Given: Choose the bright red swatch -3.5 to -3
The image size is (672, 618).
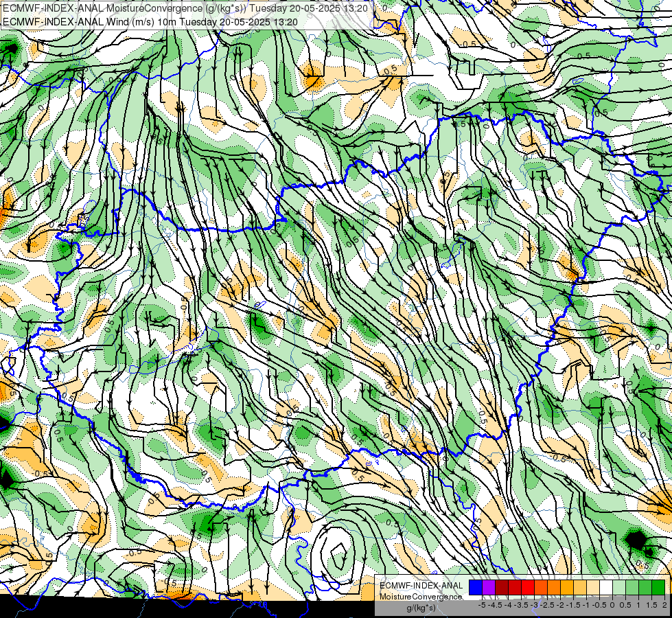Looking at the screenshot, I should coord(528,587).
